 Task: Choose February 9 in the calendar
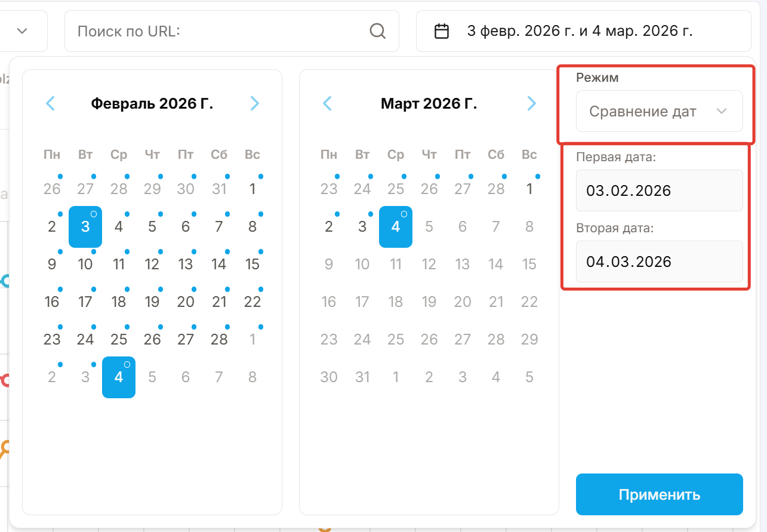pyautogui.click(x=52, y=265)
